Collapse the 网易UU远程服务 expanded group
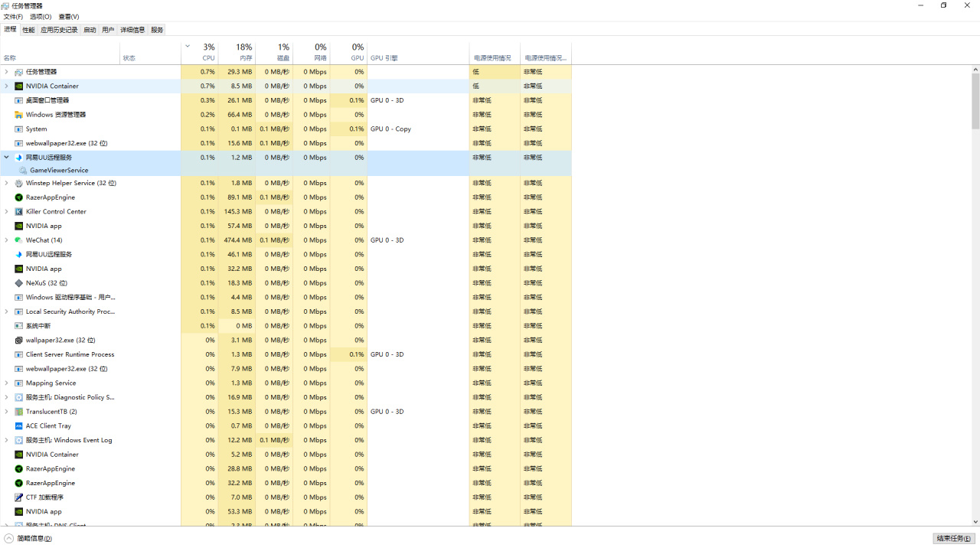The height and width of the screenshot is (551, 980). 6,158
